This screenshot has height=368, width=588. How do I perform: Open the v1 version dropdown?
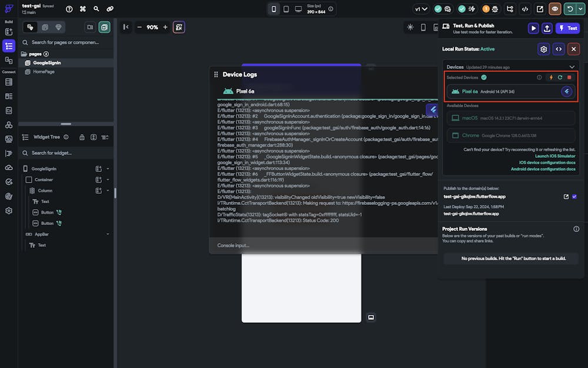click(x=421, y=9)
